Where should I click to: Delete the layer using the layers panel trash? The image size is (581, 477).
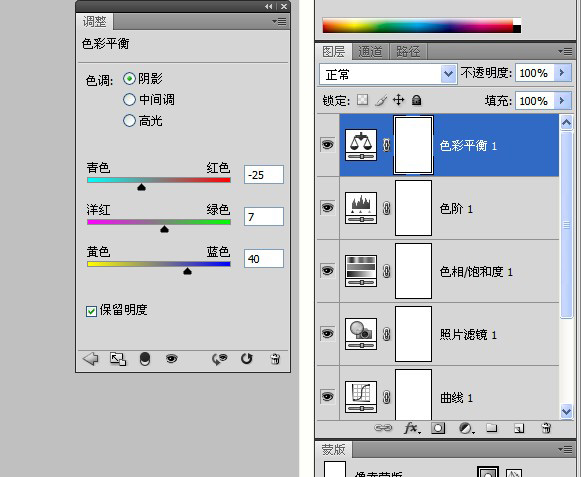click(x=546, y=428)
